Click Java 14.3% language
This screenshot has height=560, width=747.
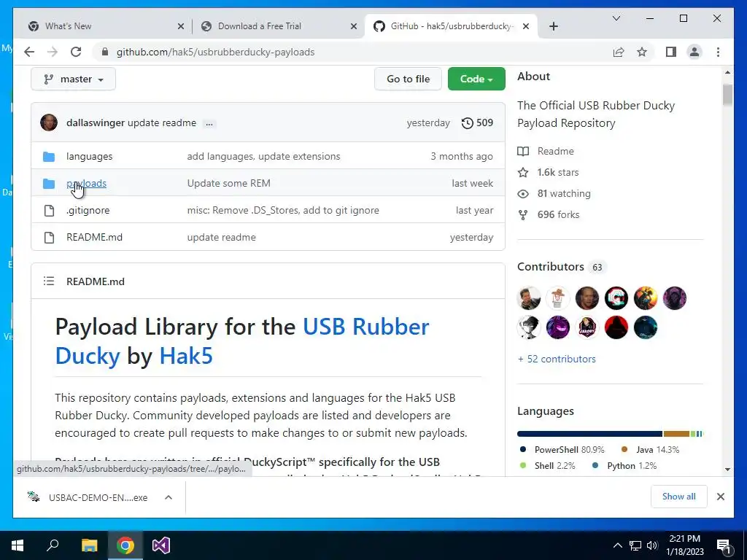tap(650, 449)
